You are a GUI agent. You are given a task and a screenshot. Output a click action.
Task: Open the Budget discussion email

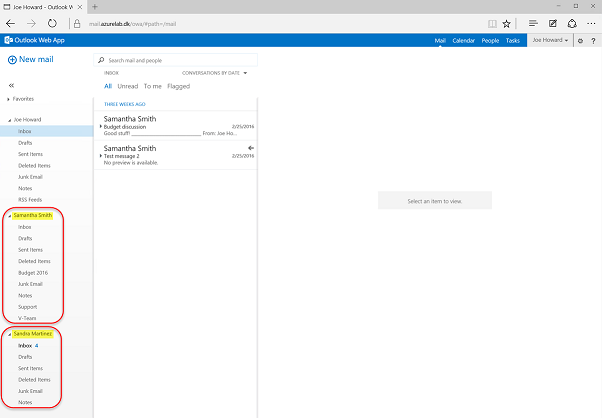pyautogui.click(x=175, y=126)
